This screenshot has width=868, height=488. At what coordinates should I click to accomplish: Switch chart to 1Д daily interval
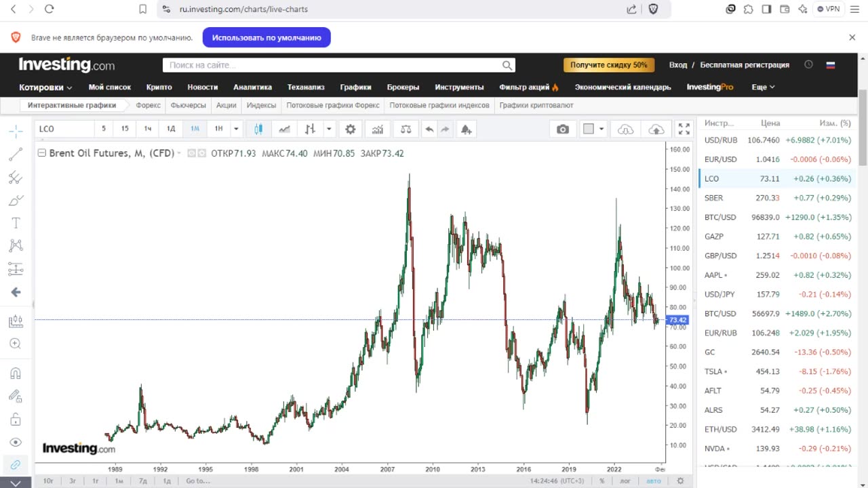click(171, 129)
